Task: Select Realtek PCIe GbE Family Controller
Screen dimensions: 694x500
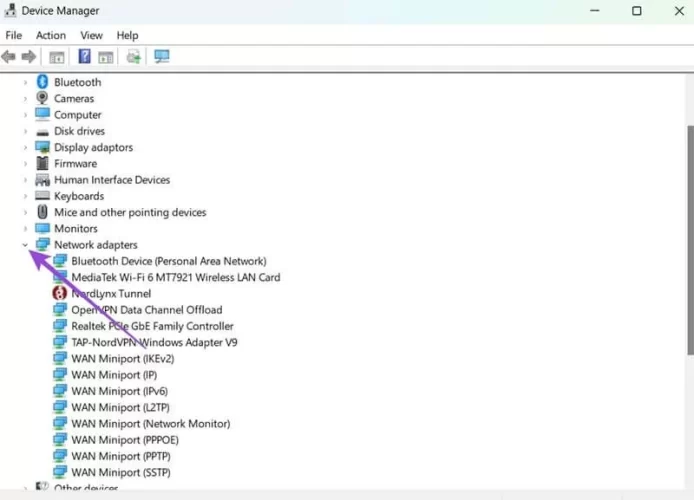Action: [x=152, y=326]
